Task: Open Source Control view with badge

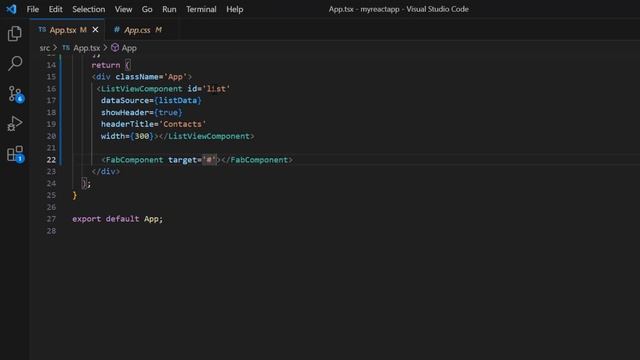Action: pos(16,94)
